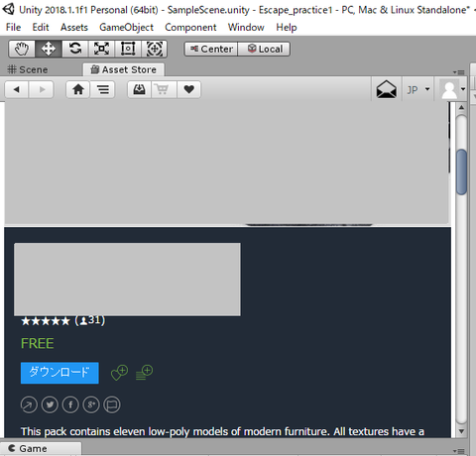Open the shopping cart
The image size is (476, 456).
[x=164, y=89]
